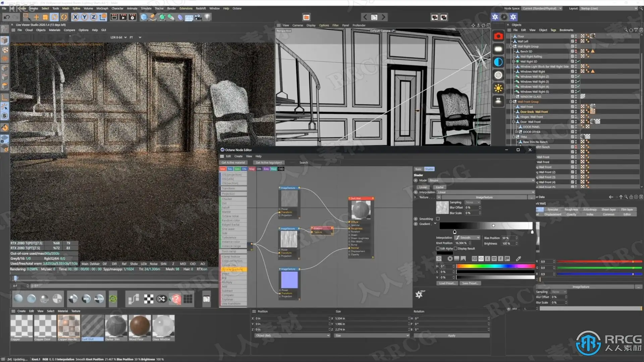
Task: Click the X axis lock icon
Action: pos(75,17)
